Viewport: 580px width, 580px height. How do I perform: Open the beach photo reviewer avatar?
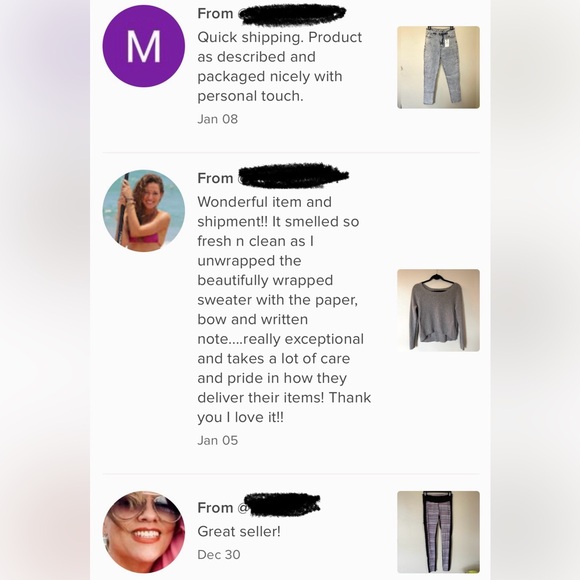point(144,211)
